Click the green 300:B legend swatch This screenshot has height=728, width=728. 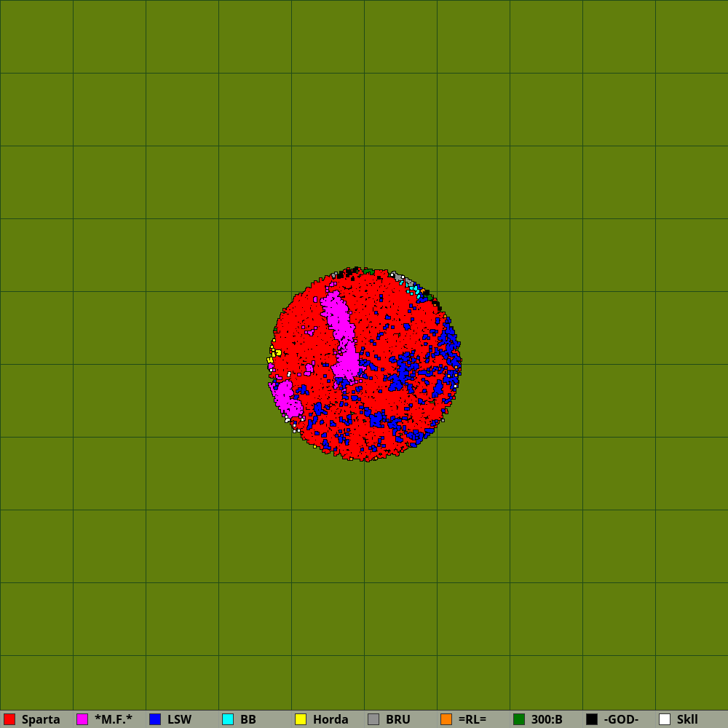(x=519, y=719)
